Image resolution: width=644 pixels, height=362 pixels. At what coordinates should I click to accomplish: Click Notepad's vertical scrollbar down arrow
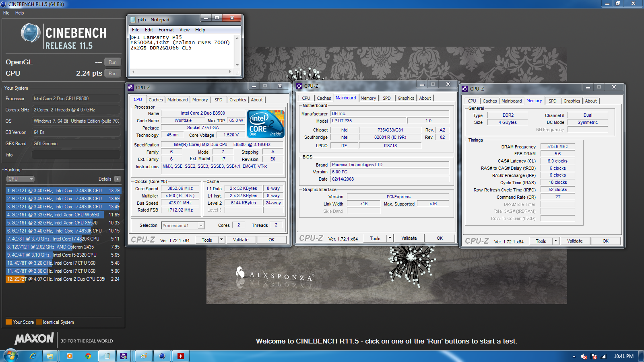pos(237,65)
